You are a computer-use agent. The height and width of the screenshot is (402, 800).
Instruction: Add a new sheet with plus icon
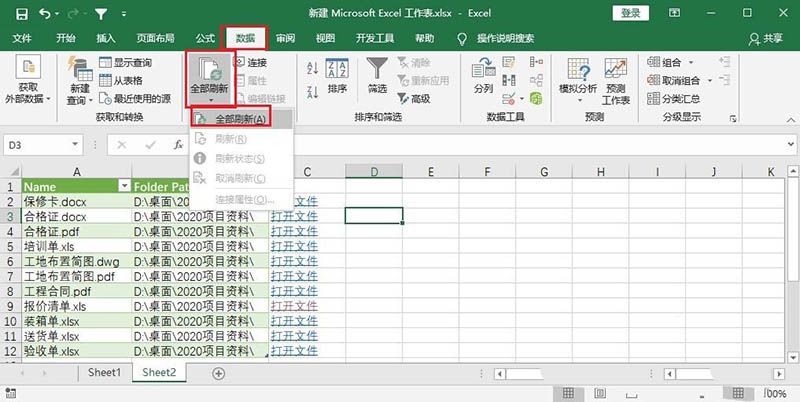coord(218,373)
